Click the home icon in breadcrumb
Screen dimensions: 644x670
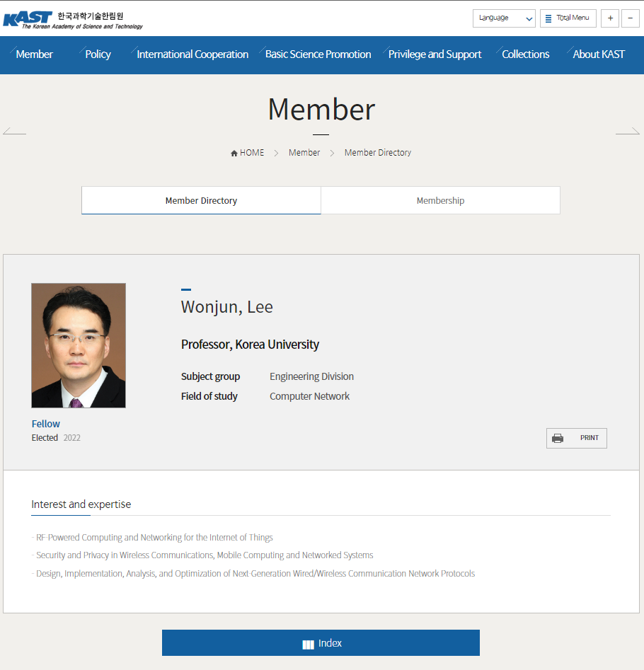pyautogui.click(x=234, y=153)
